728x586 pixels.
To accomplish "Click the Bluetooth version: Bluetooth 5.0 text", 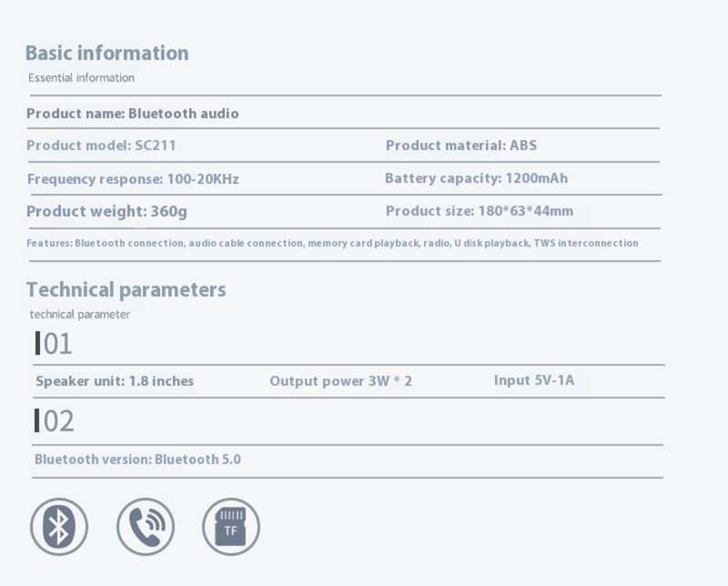I will [137, 460].
